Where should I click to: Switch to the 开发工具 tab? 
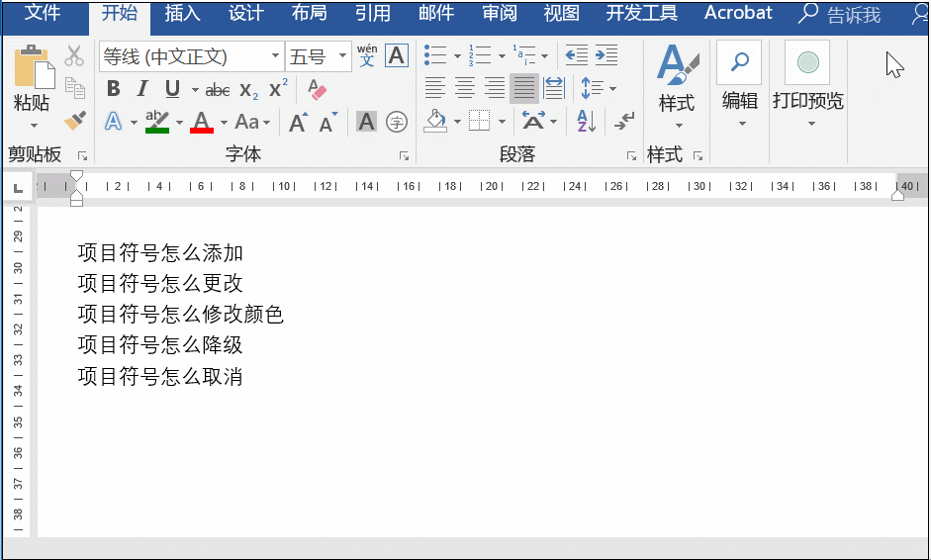coord(641,13)
